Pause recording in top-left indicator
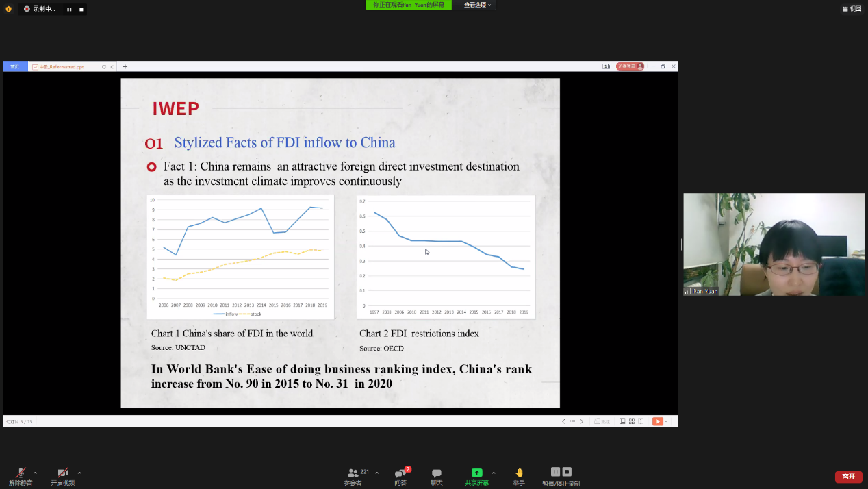The height and width of the screenshot is (489, 868). [x=69, y=9]
